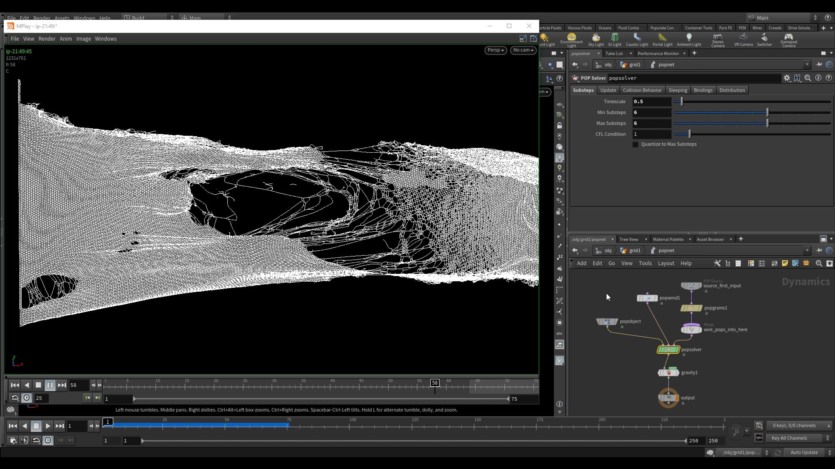835x469 pixels.
Task: Open network editor Layout menu
Action: tap(666, 263)
